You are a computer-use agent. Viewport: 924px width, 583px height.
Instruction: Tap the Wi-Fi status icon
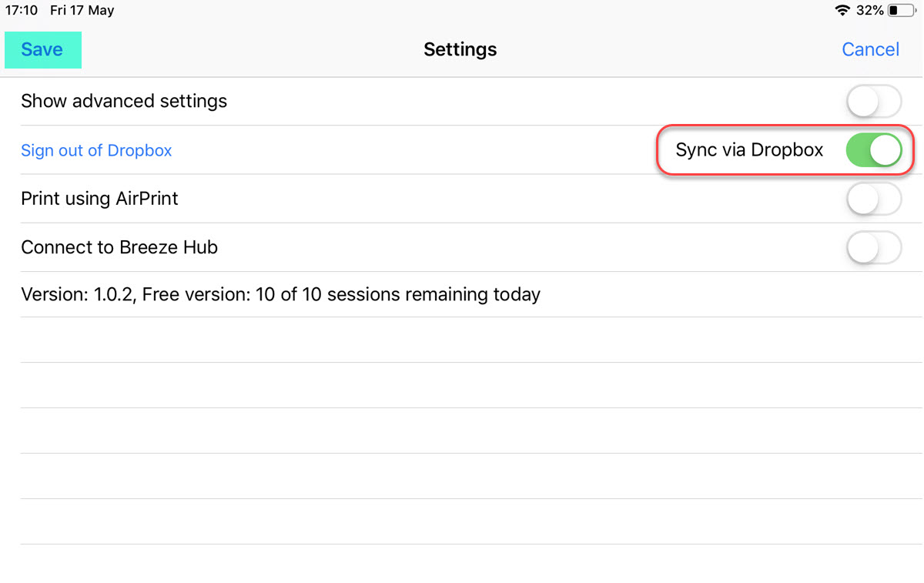[x=842, y=11]
